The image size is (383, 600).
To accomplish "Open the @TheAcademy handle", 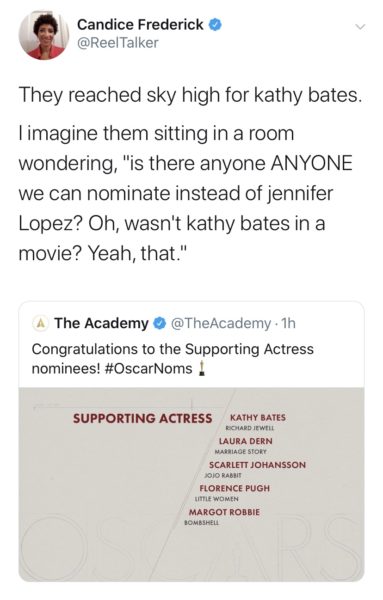I will pos(221,324).
